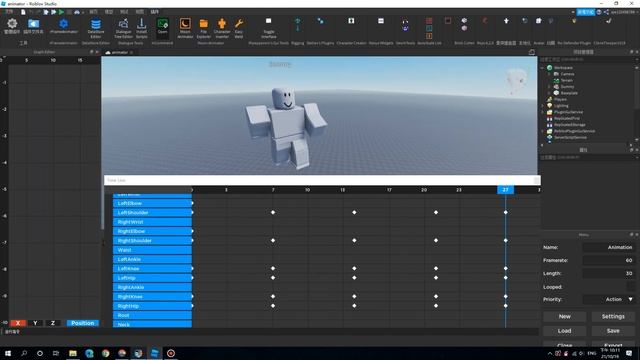This screenshot has width=640, height=360.
Task: Open the Priority dropdown
Action: coord(609,299)
